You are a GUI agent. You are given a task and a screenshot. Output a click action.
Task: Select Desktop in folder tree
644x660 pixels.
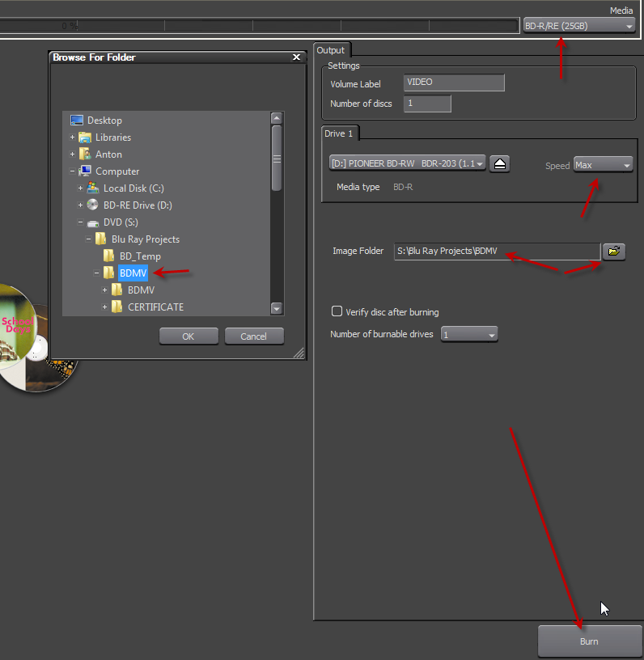point(104,121)
